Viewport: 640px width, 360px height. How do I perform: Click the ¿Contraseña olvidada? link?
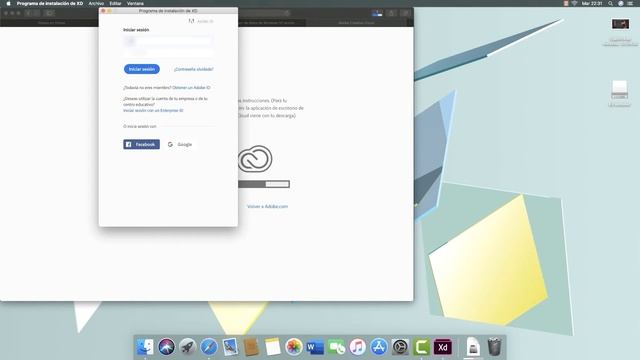click(193, 69)
